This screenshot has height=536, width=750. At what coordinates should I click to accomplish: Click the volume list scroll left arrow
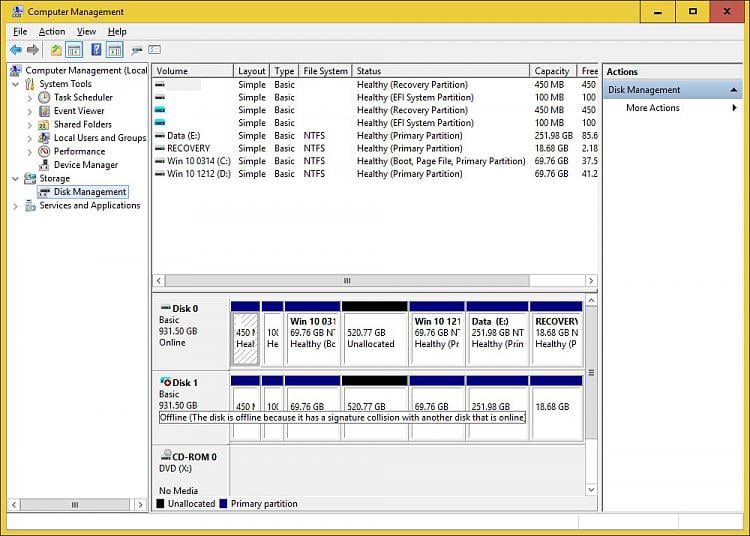point(159,281)
